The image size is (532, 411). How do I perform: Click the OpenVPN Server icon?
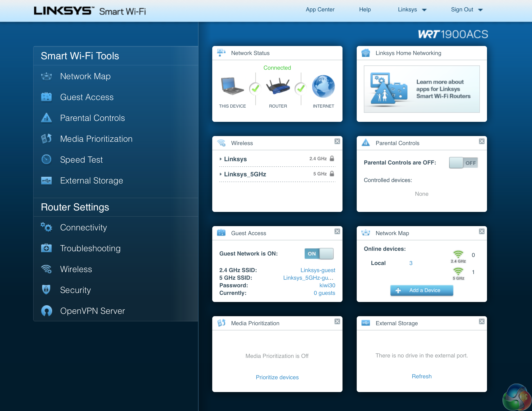pos(46,311)
